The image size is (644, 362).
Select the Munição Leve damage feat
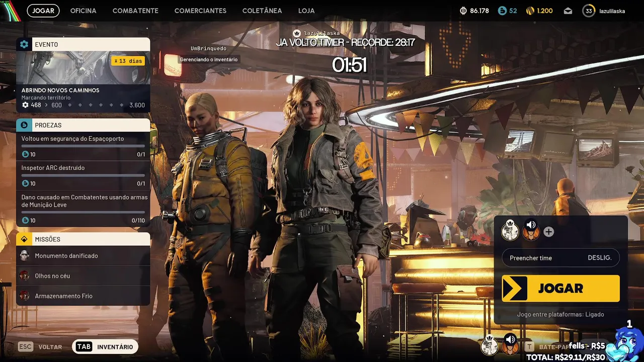click(x=83, y=208)
